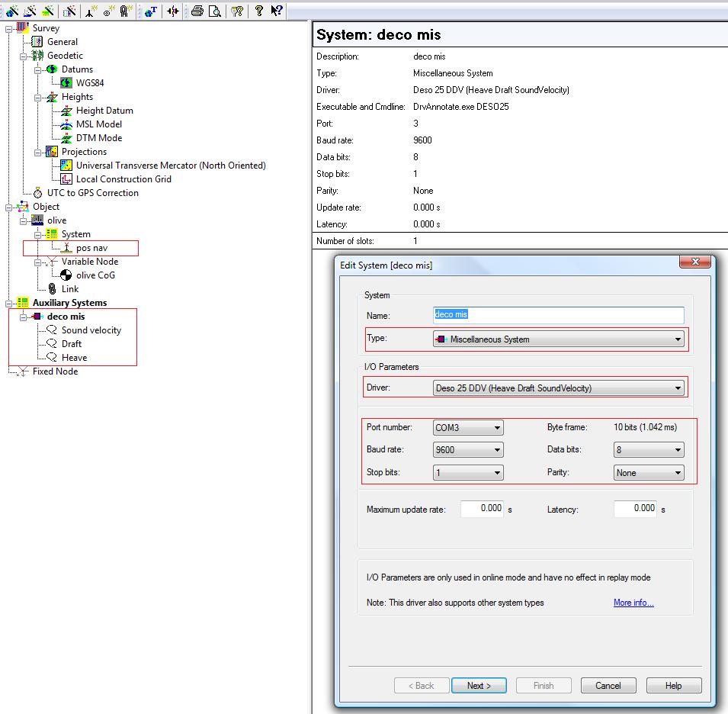
Task: Click the globe with T toolbar icon
Action: click(151, 10)
